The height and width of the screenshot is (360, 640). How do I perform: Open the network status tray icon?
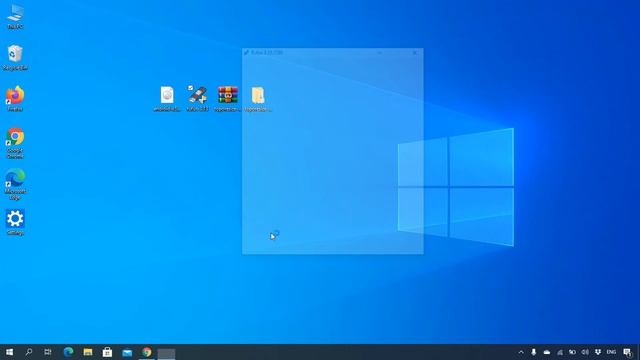pyautogui.click(x=560, y=352)
